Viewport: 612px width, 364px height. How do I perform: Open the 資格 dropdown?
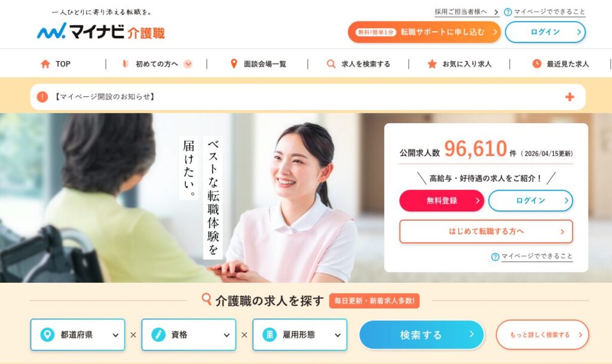(x=188, y=335)
